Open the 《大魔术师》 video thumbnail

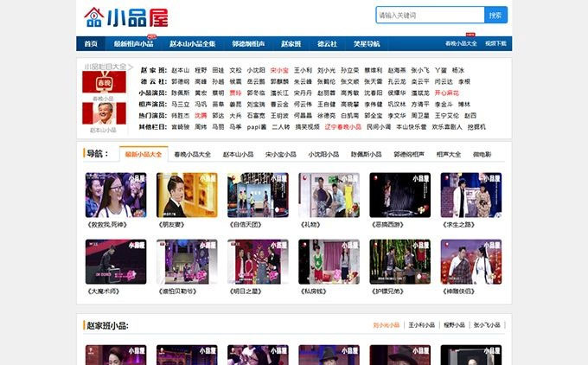[116, 262]
